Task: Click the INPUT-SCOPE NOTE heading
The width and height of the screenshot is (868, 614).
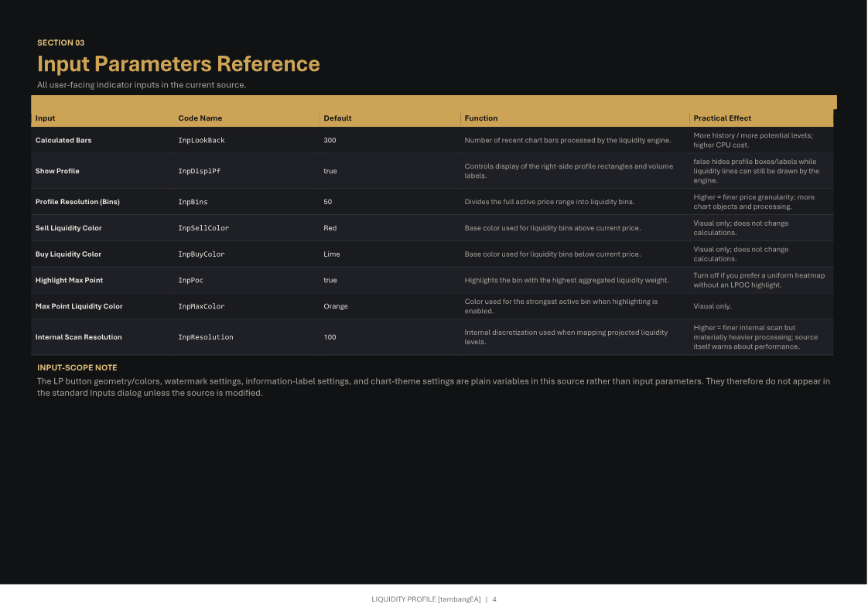Action: coord(77,368)
